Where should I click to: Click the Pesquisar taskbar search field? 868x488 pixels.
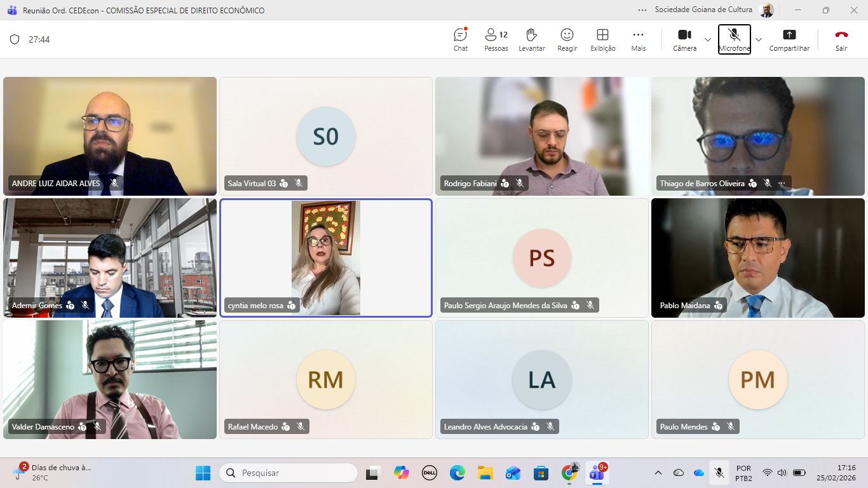click(x=289, y=473)
